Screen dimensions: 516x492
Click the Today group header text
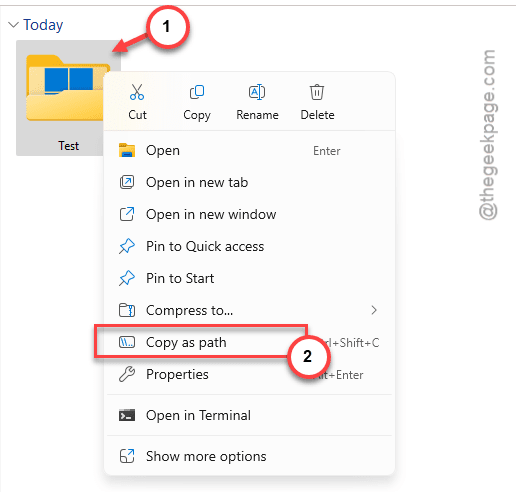43,25
